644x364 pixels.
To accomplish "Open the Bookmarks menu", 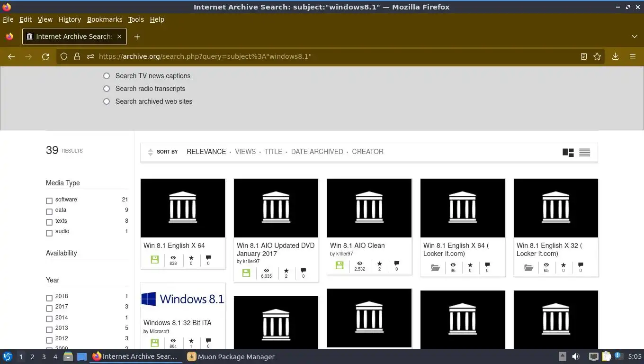I will pos(105,19).
